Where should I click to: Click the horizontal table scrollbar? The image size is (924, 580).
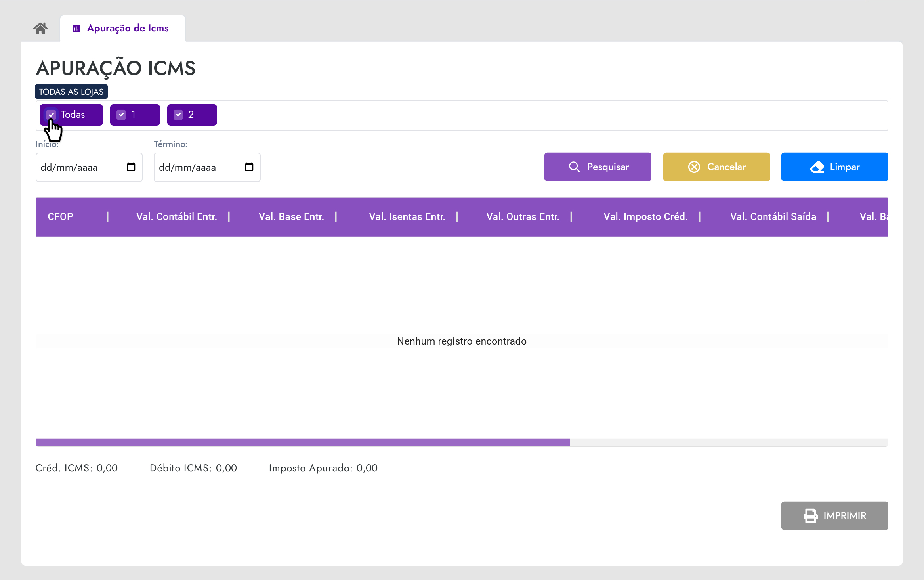[x=303, y=442]
